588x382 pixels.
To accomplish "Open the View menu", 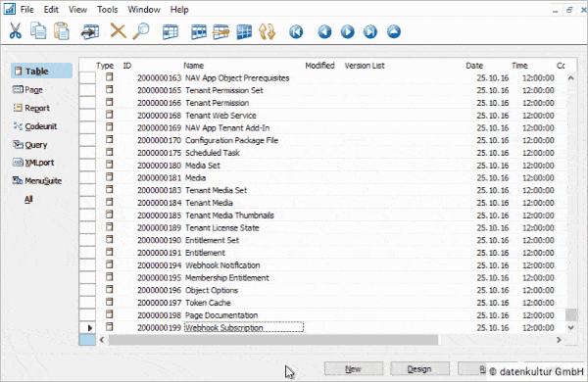I will click(77, 10).
